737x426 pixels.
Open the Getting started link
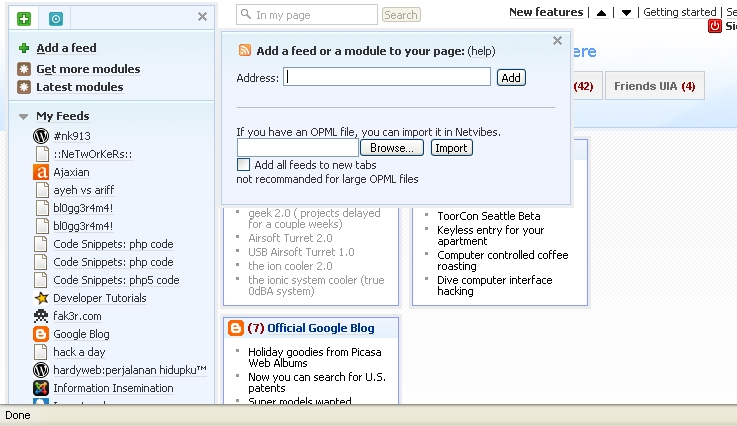coord(680,12)
